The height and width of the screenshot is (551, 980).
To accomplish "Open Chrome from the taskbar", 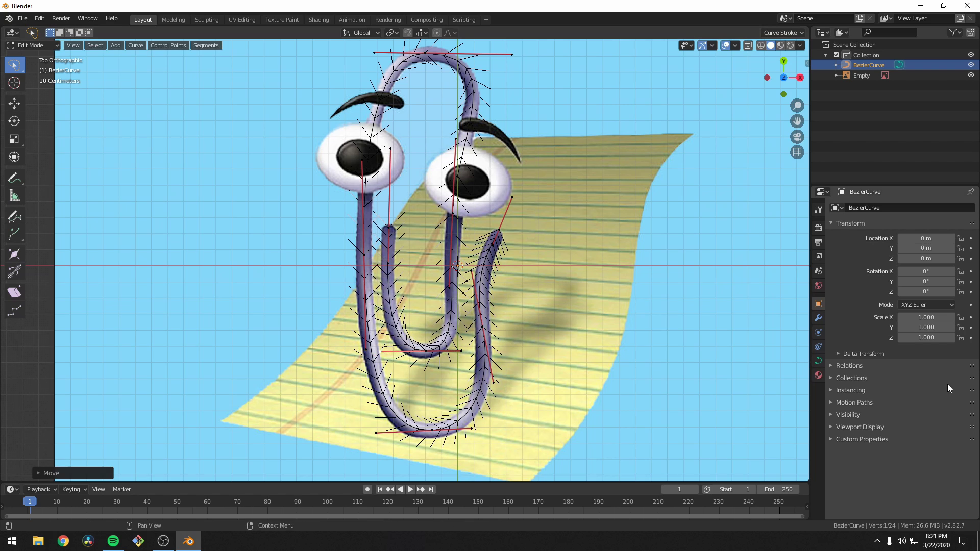I will pos(63,541).
